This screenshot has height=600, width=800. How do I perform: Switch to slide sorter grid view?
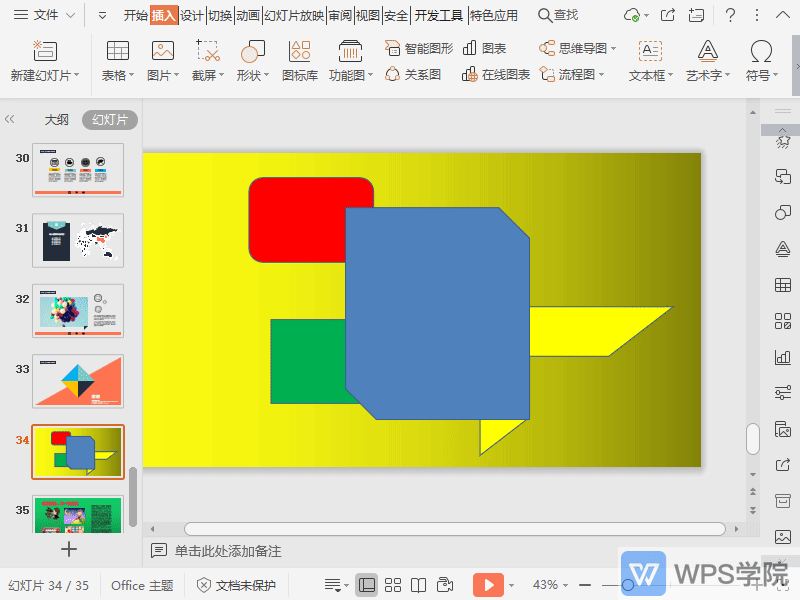(x=393, y=585)
